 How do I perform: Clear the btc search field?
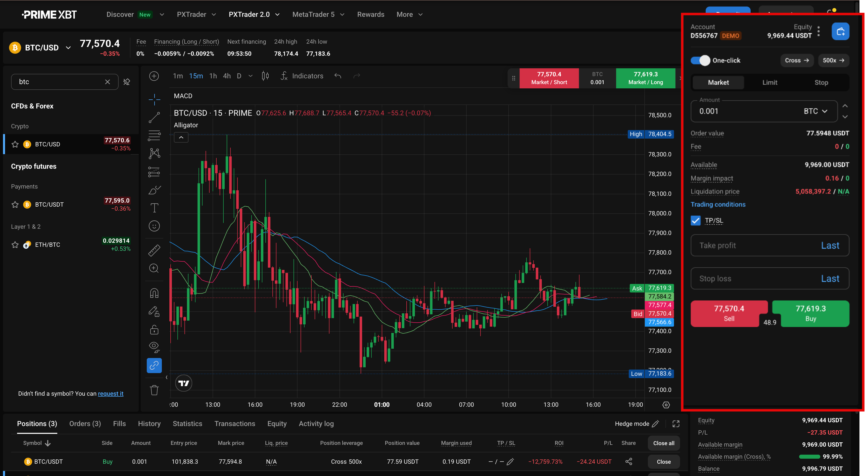pos(108,82)
